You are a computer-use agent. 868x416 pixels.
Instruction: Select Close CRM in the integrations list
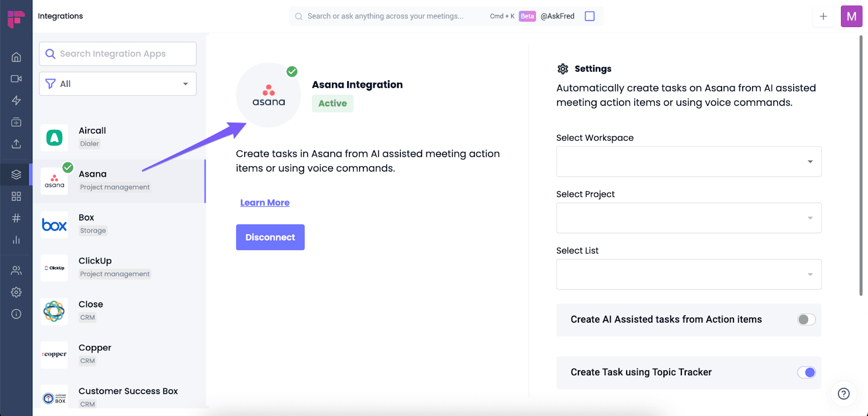click(119, 312)
